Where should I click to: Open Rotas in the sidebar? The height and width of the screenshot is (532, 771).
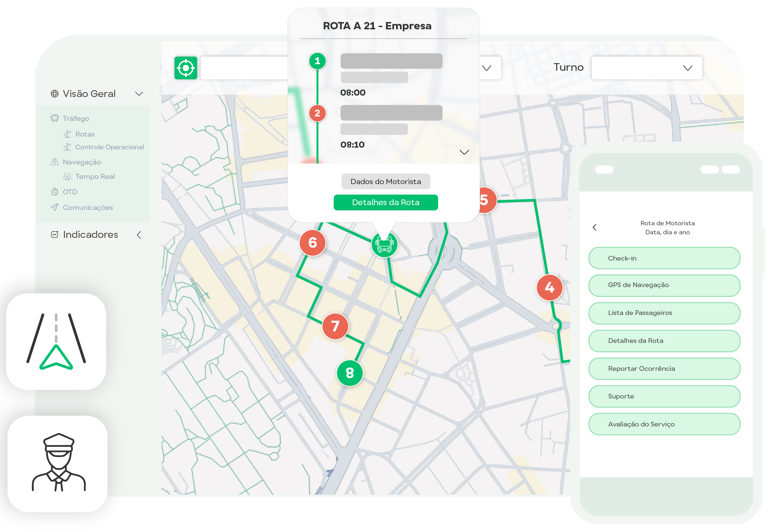point(85,134)
